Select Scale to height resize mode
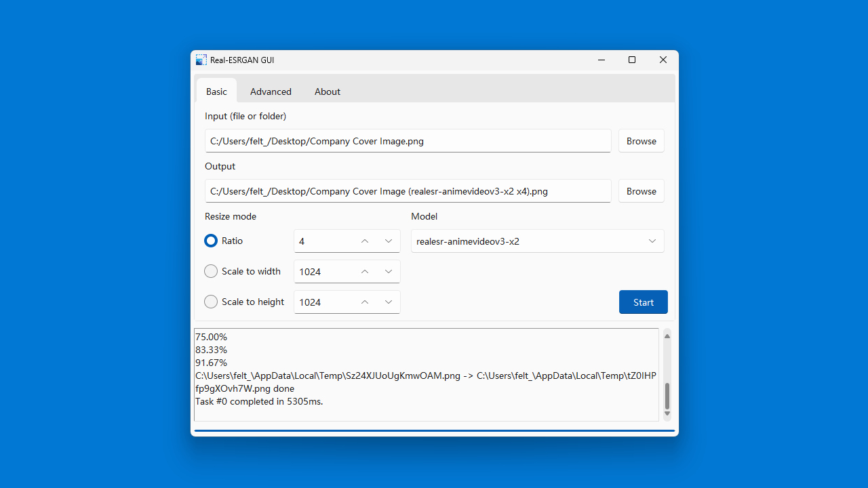The width and height of the screenshot is (868, 488). pyautogui.click(x=244, y=302)
